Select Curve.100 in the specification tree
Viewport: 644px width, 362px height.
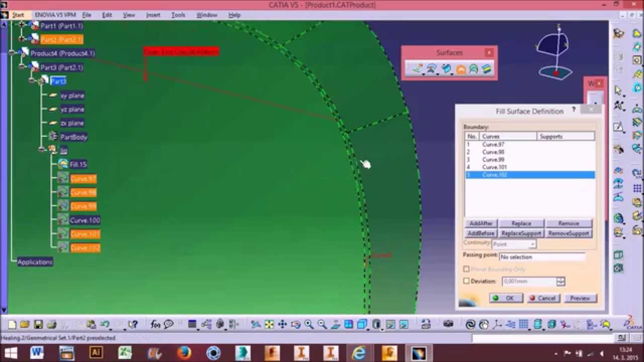pyautogui.click(x=85, y=220)
